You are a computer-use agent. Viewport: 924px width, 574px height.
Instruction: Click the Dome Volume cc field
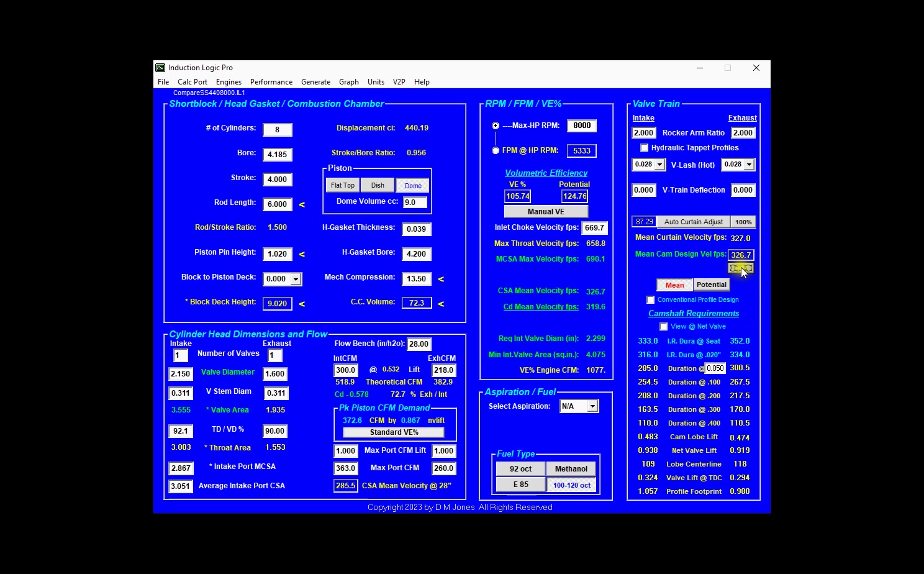pos(415,203)
